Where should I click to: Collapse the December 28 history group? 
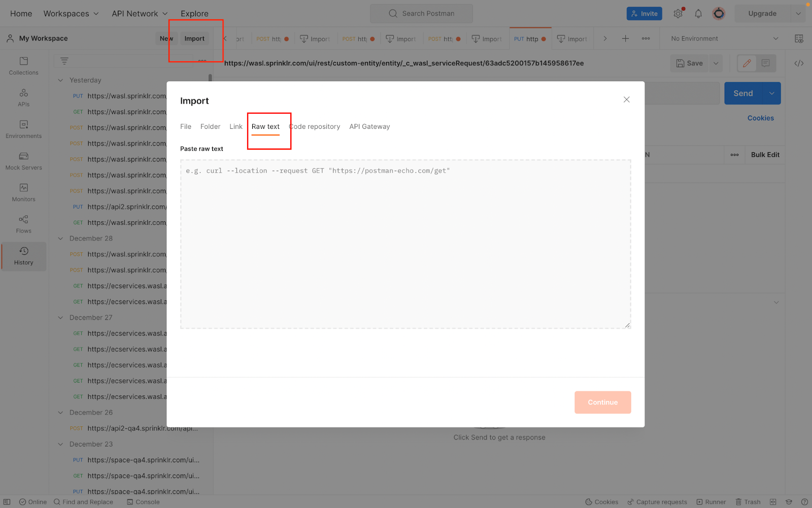60,239
